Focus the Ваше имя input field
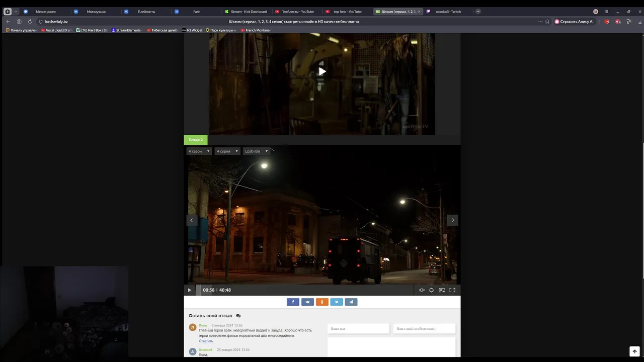 coord(358,328)
